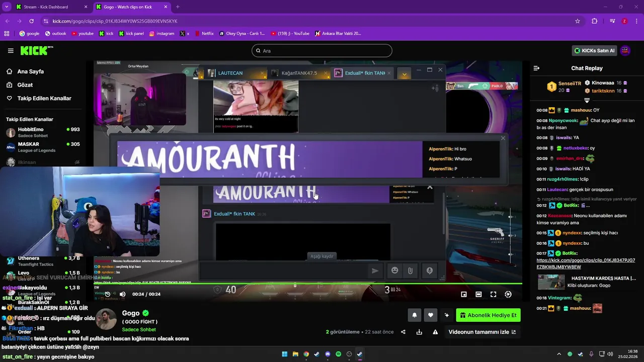The image size is (644, 362).
Task: Focus the Ara search field
Action: click(322, 51)
